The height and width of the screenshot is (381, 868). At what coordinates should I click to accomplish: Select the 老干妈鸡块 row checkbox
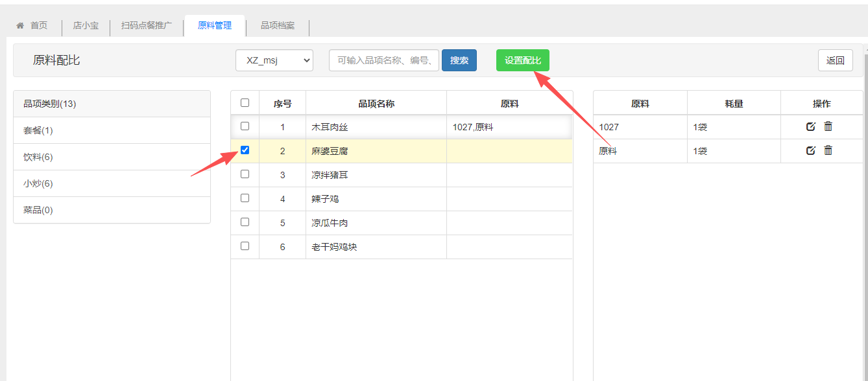245,246
